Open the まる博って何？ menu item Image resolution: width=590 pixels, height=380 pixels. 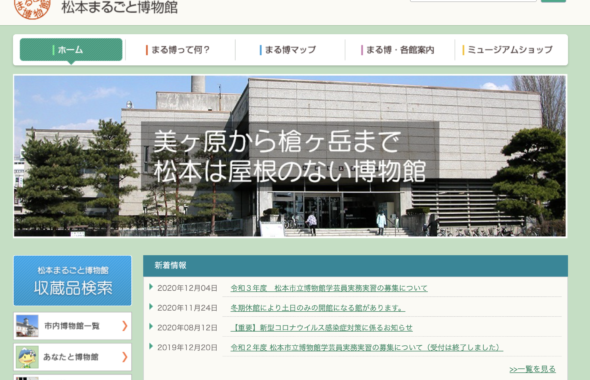coord(180,50)
